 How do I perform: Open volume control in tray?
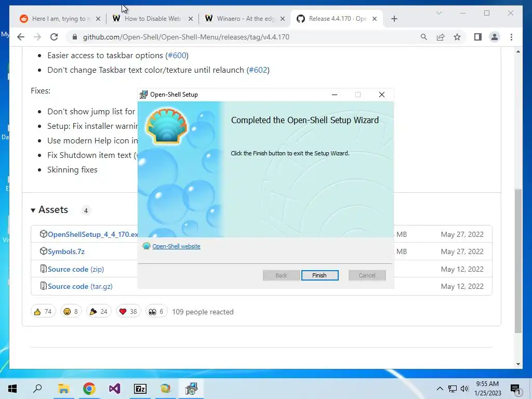[464, 389]
